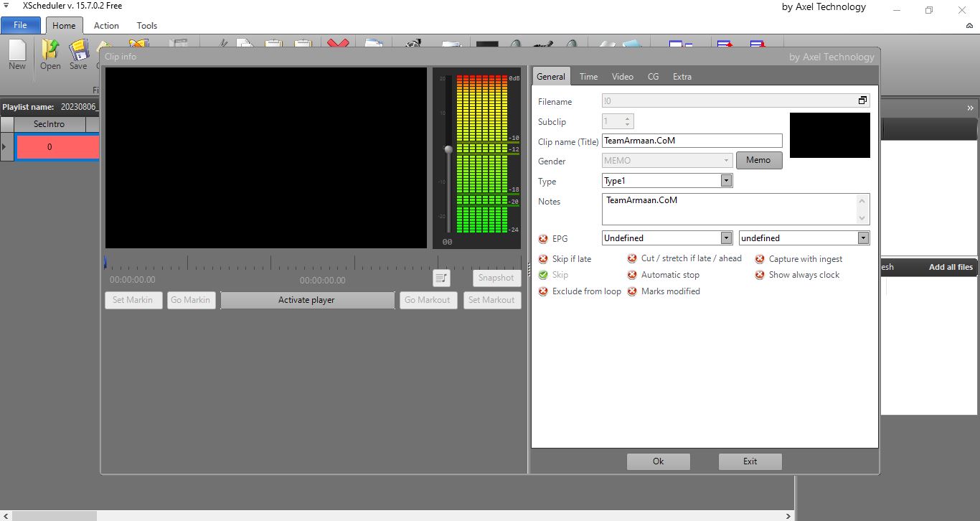Click the Ok button

pos(658,461)
